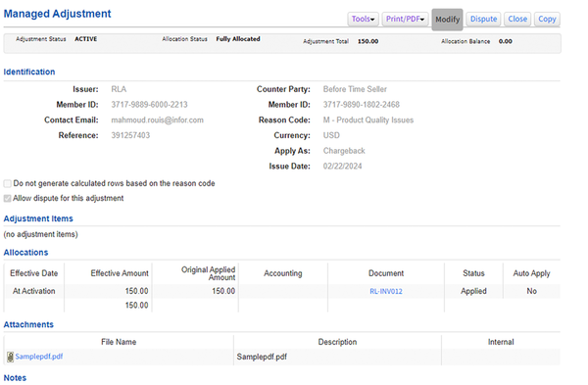This screenshot has width=588, height=385.
Task: Click the Modify button
Action: click(x=448, y=20)
